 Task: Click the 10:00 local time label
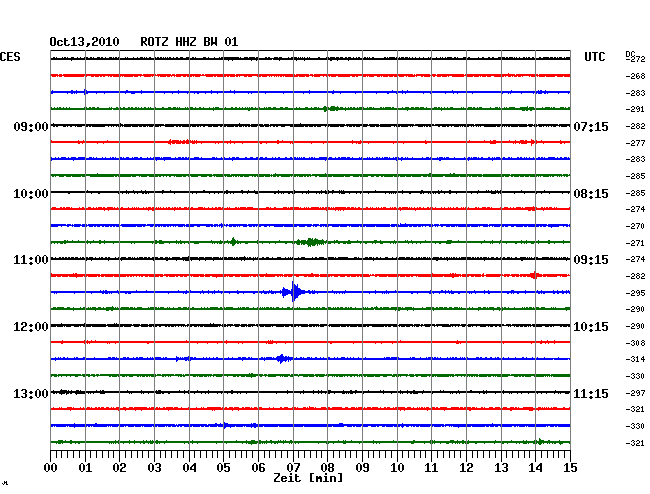31,194
